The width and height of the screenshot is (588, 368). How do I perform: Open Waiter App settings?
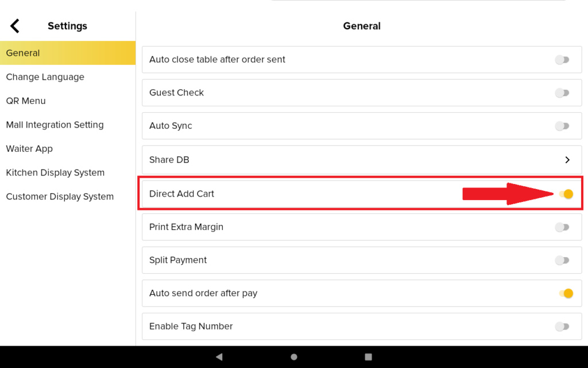(29, 148)
